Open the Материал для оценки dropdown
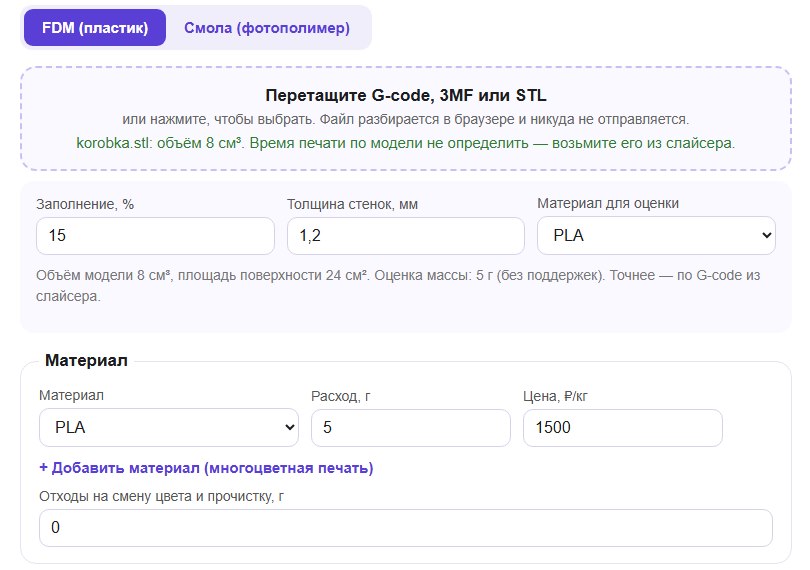The height and width of the screenshot is (570, 810). point(656,236)
